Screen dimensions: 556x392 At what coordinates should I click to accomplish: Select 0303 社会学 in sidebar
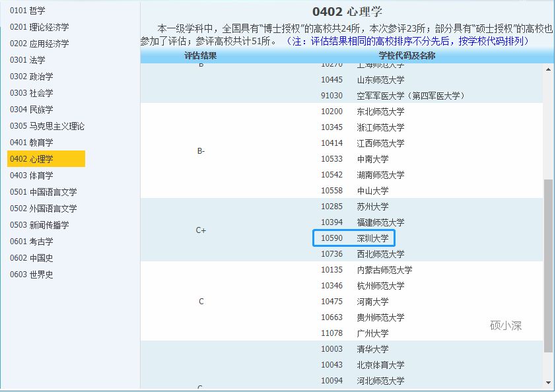tap(32, 93)
